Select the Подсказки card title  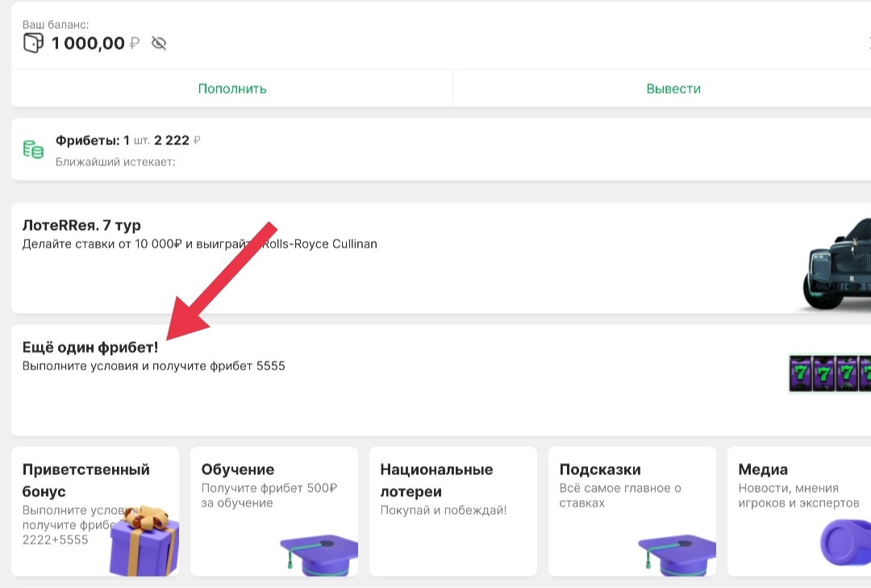(600, 469)
